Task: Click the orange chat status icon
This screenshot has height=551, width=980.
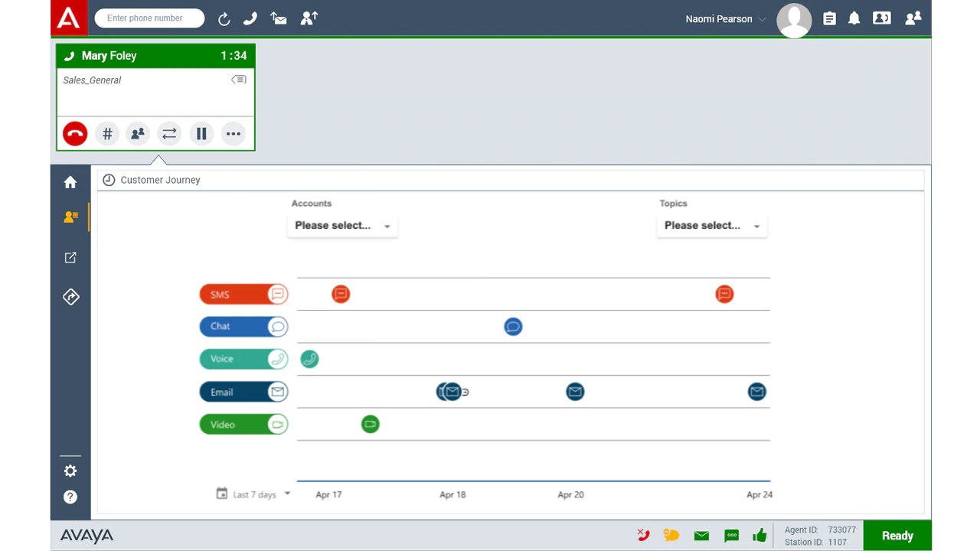Action: point(671,535)
